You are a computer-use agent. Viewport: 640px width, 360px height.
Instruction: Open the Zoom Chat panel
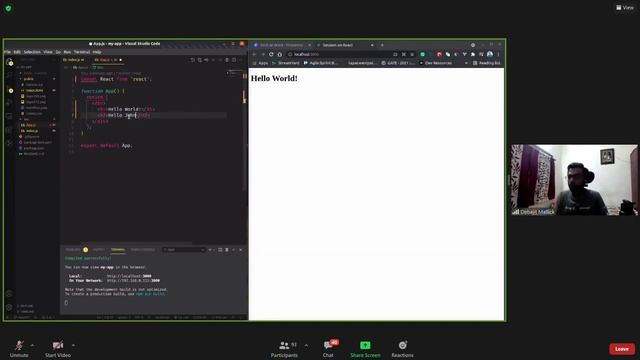tap(328, 349)
